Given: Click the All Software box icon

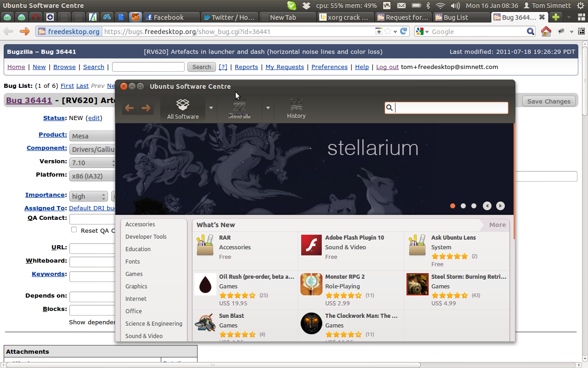Looking at the screenshot, I should pyautogui.click(x=183, y=104).
